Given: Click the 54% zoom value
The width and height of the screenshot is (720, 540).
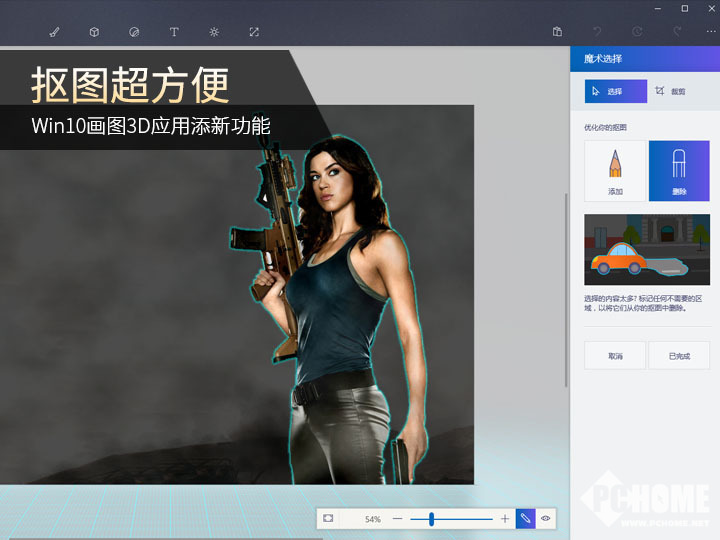Looking at the screenshot, I should coord(372,519).
